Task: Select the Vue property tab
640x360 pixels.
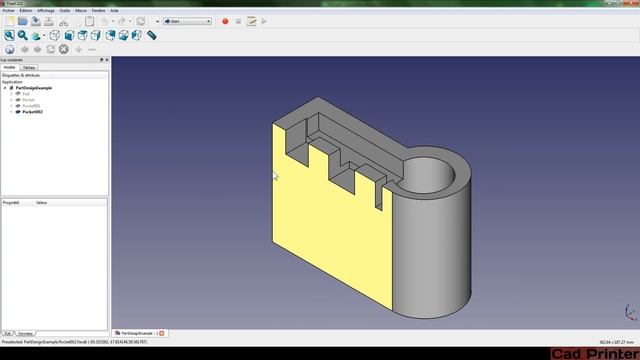Action: pos(8,333)
